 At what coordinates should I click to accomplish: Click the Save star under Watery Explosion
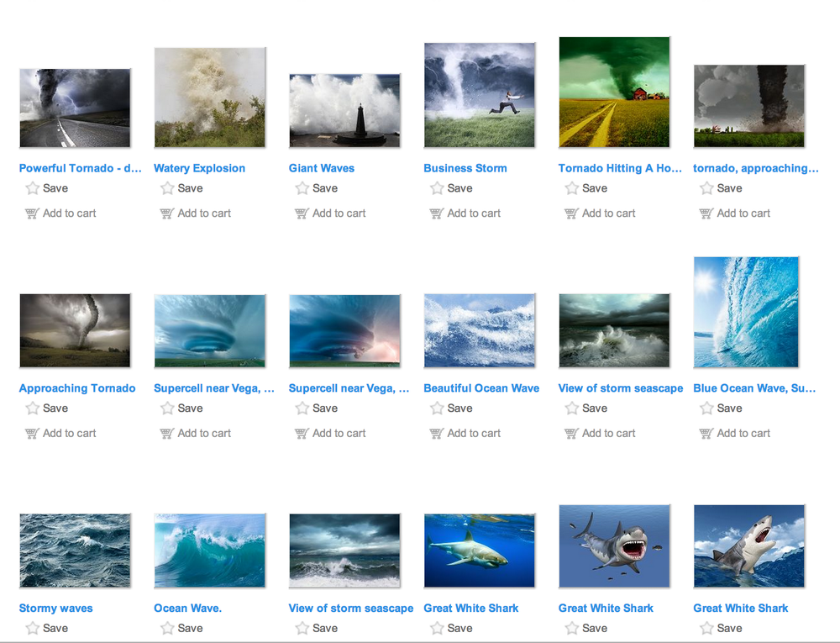point(168,188)
